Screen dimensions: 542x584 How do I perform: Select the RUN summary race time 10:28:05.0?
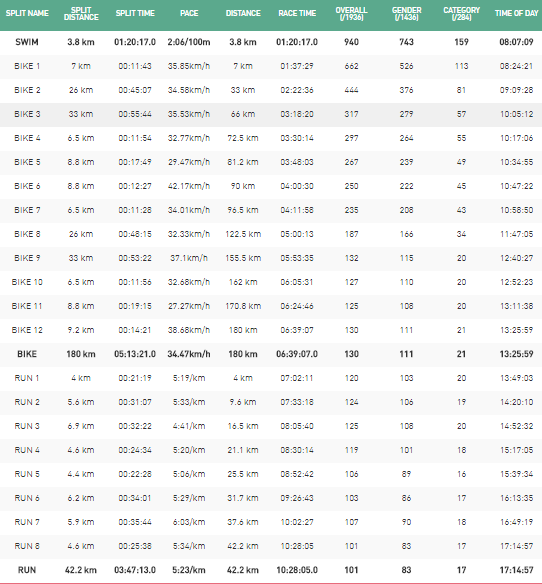pyautogui.click(x=297, y=570)
